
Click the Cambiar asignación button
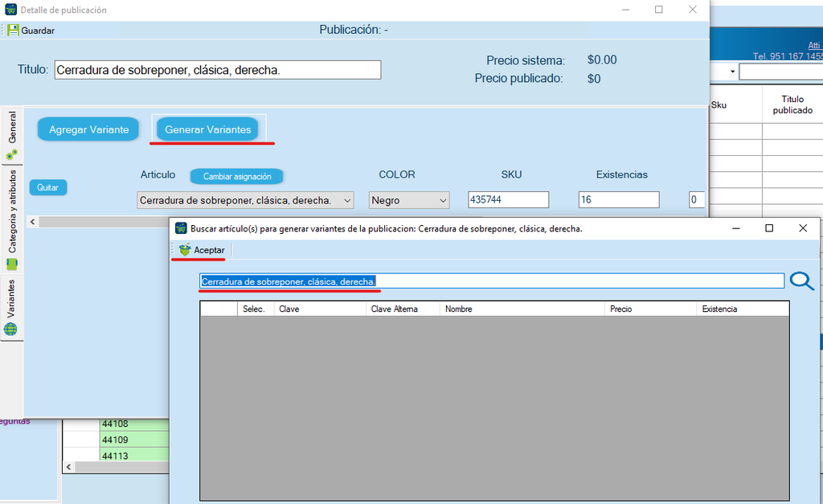[x=237, y=176]
